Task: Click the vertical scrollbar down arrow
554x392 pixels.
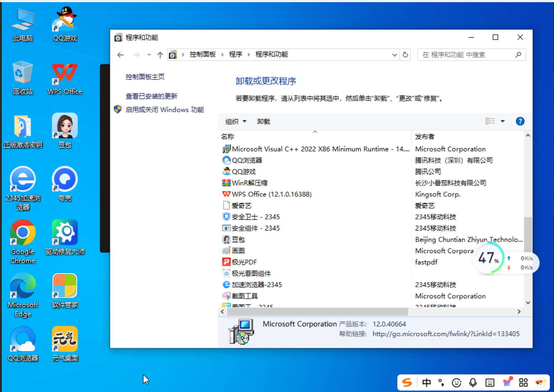Action: [x=528, y=303]
